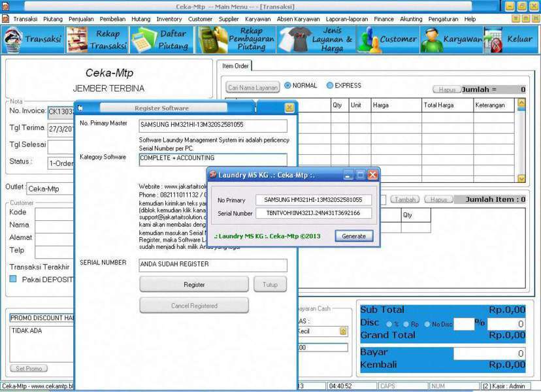
Task: Open Jenis Layanan & Harga t-shirt icon
Action: click(316, 40)
